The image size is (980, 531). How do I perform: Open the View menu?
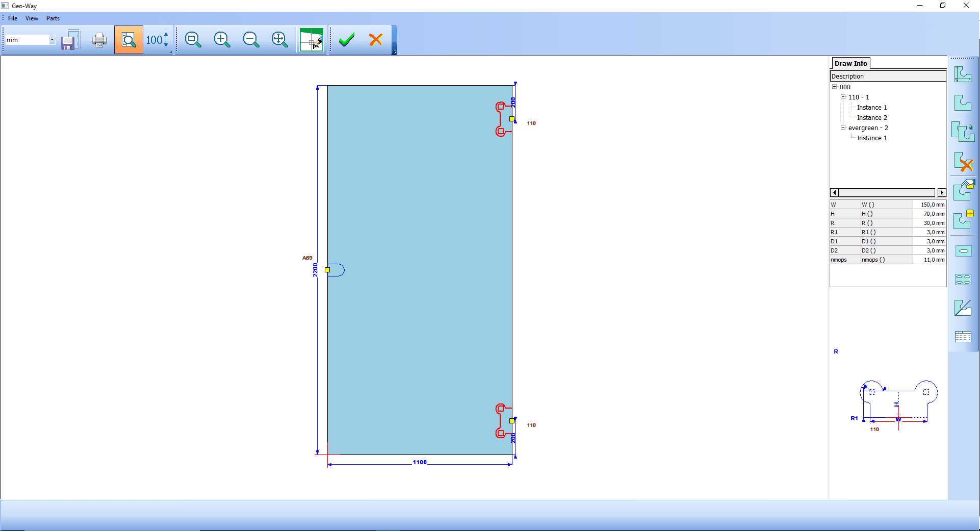point(32,18)
